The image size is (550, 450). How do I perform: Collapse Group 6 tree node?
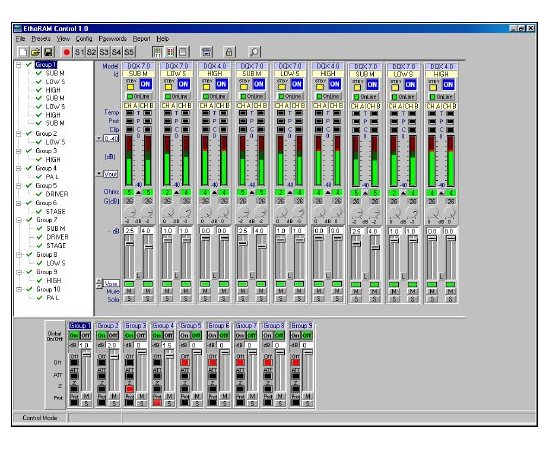19,203
